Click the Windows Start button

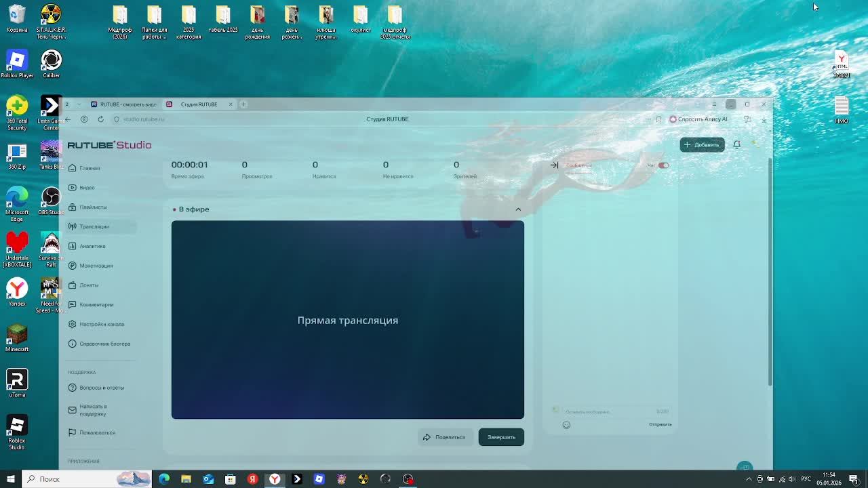click(10, 479)
